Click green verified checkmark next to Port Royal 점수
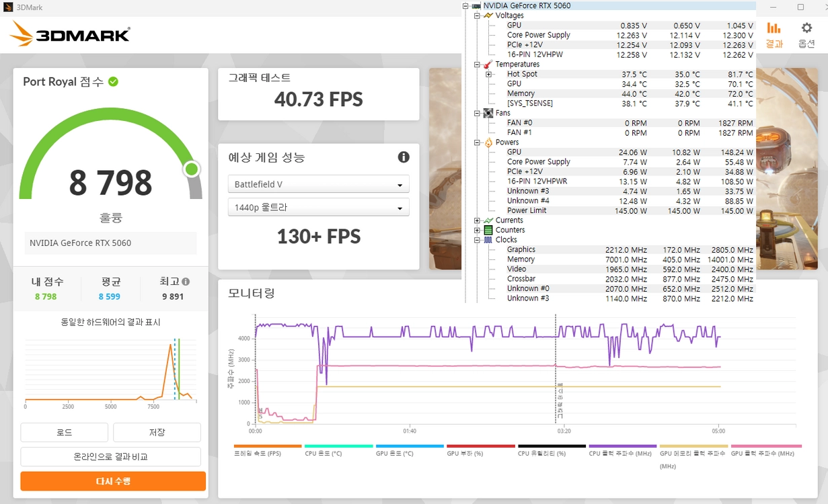Screen dimensions: 828x504 (x=114, y=81)
